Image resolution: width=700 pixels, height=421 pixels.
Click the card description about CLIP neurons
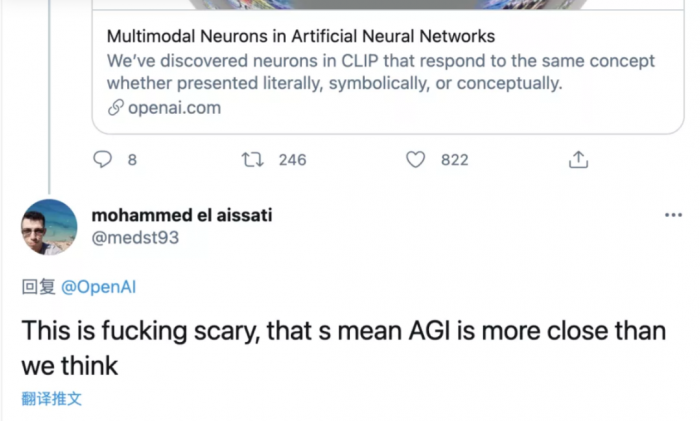coord(380,72)
